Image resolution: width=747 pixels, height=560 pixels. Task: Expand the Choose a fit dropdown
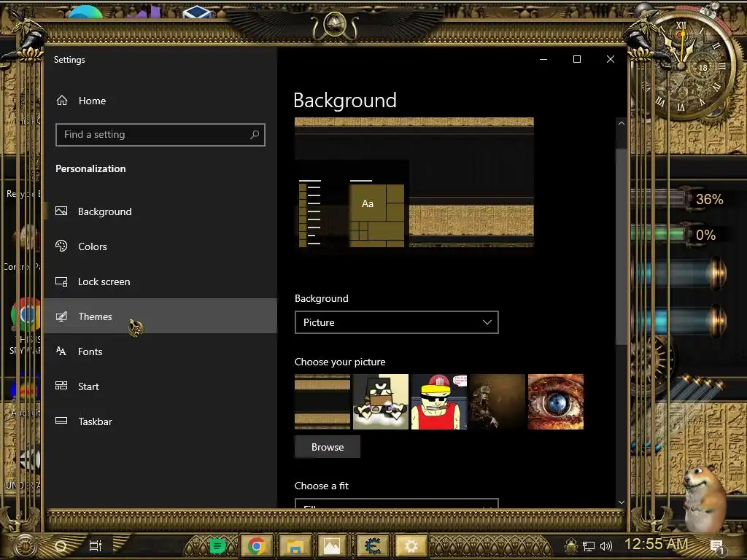pos(396,503)
